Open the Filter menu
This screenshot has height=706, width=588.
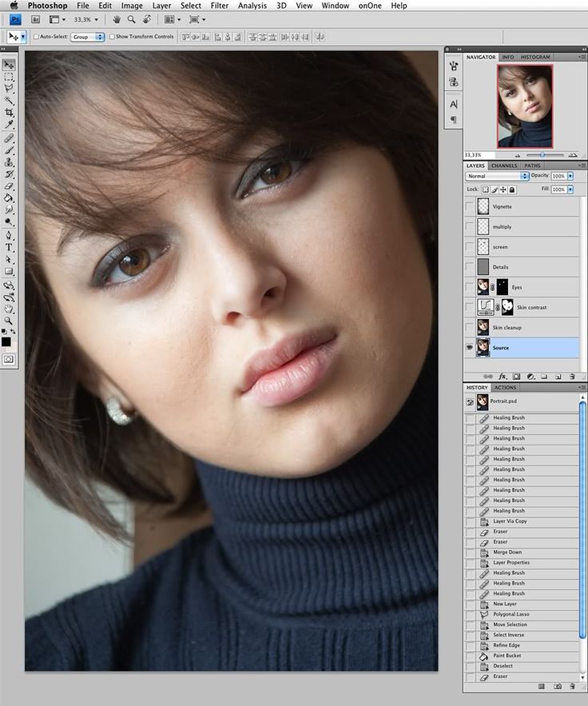click(220, 6)
